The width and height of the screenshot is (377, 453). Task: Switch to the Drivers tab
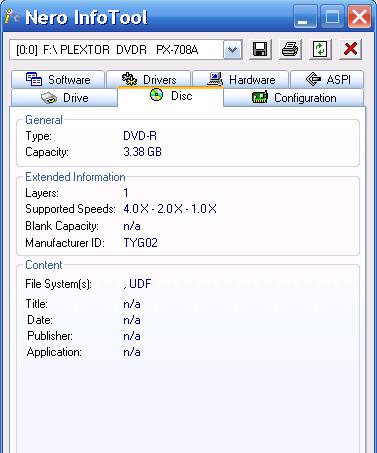coord(149,80)
